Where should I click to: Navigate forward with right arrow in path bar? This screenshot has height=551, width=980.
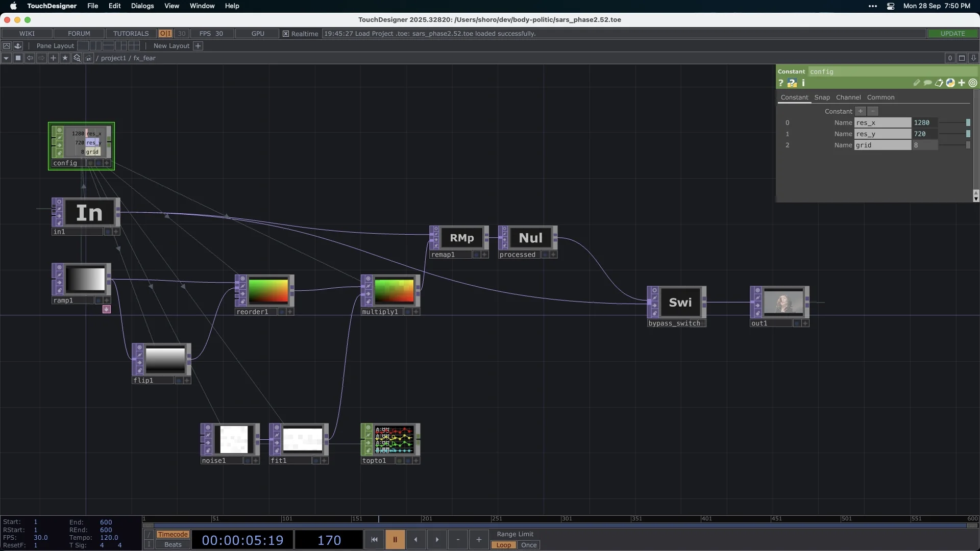[x=41, y=58]
